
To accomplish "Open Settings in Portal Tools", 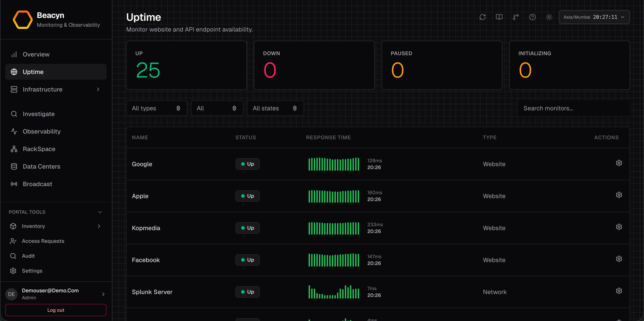I will click(56, 271).
